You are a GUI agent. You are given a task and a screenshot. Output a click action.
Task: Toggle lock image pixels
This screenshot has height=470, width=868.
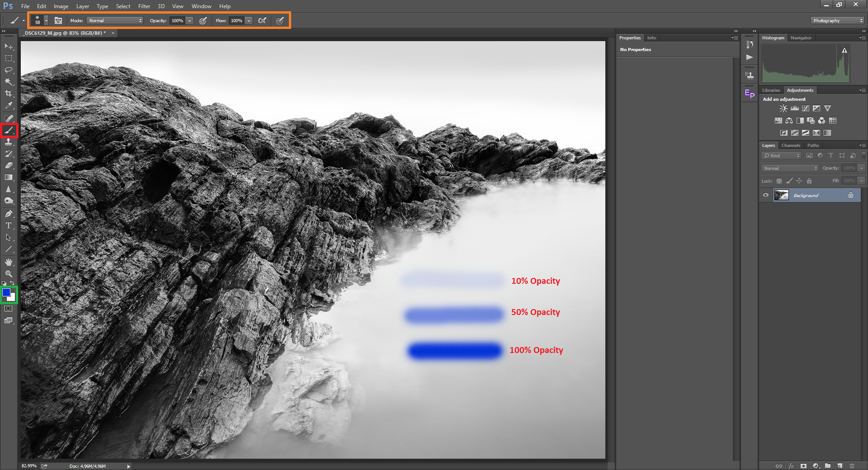coord(789,181)
